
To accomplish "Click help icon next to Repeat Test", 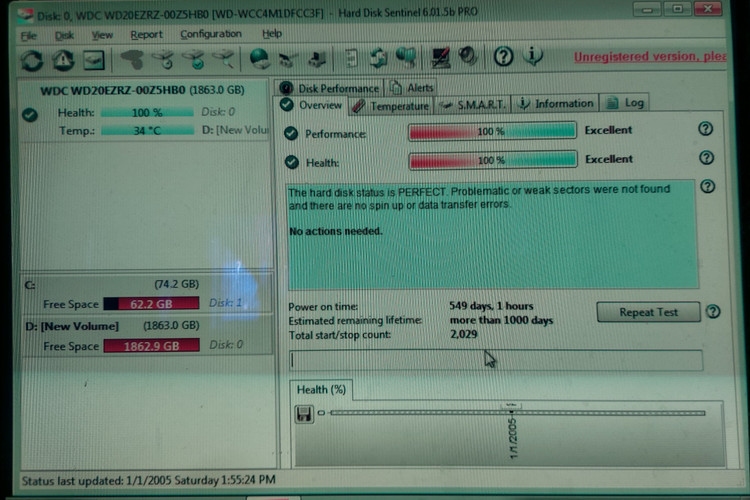I will click(x=713, y=311).
